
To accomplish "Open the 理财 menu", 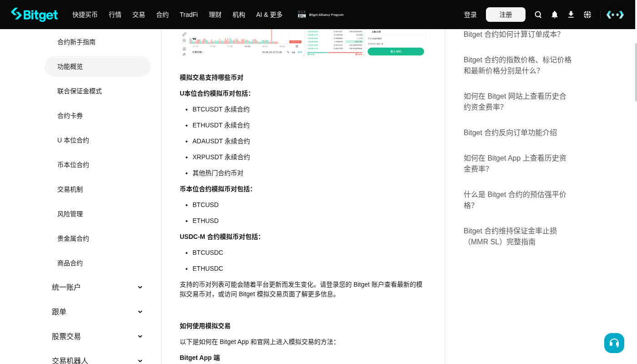I will [x=215, y=15].
